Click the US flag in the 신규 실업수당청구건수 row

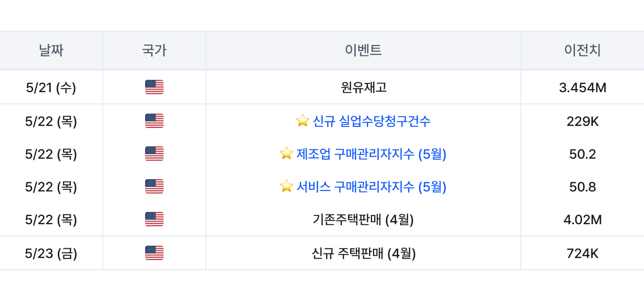coord(154,121)
